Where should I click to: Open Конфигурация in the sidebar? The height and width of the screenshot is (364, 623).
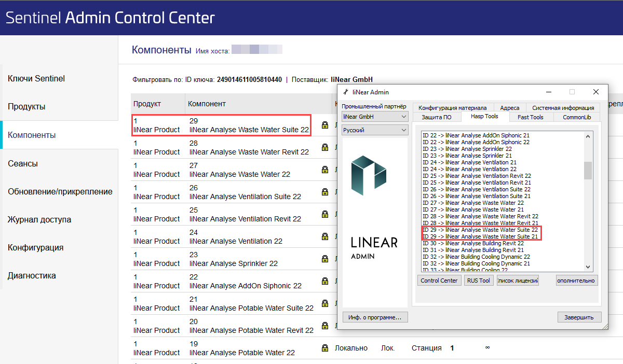tap(36, 247)
